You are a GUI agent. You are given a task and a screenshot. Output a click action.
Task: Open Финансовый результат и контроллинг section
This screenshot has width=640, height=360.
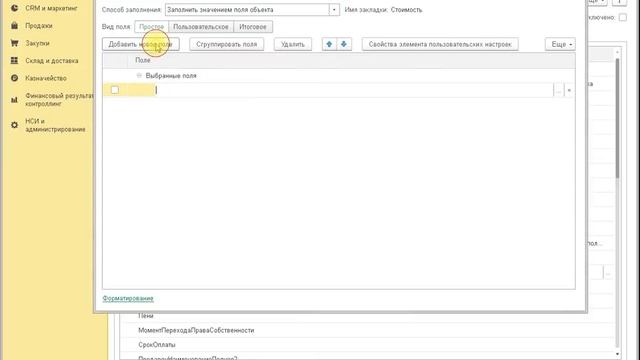click(59, 100)
